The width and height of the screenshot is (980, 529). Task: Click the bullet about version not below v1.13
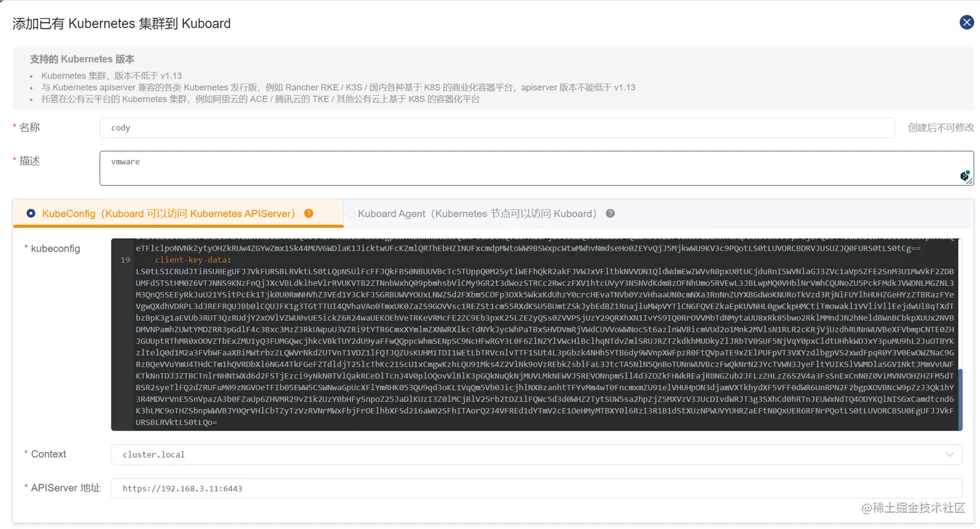coord(111,76)
